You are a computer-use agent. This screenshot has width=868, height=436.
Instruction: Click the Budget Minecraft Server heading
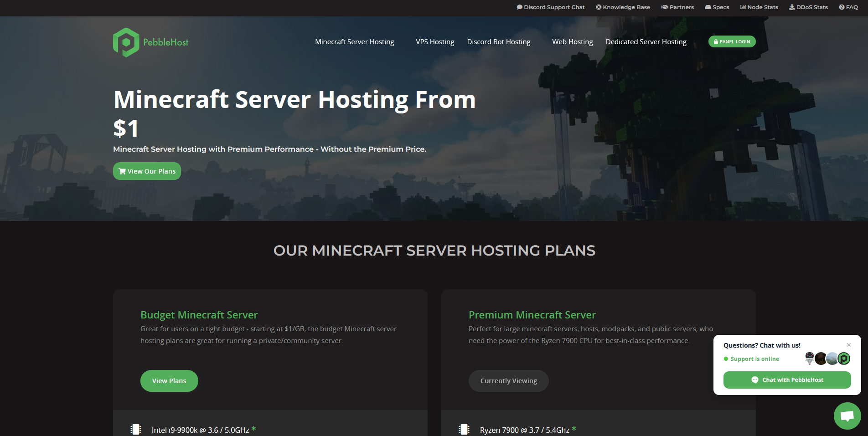(199, 315)
